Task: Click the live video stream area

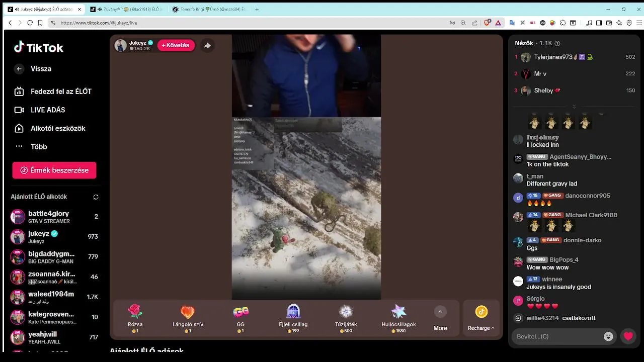Action: [x=306, y=167]
